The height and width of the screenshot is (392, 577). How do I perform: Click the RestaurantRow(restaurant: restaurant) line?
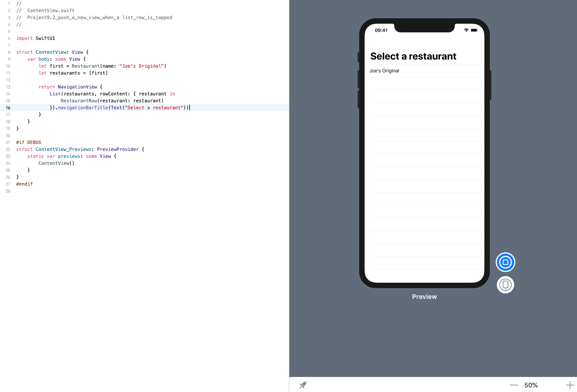[112, 101]
